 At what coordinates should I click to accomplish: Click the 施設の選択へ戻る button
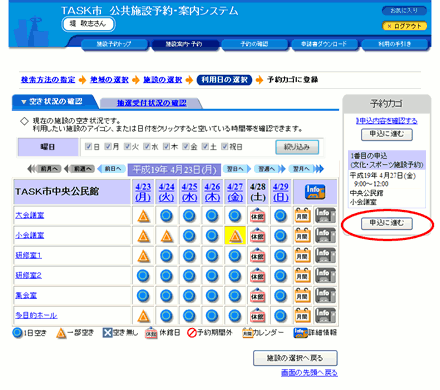pyautogui.click(x=295, y=358)
